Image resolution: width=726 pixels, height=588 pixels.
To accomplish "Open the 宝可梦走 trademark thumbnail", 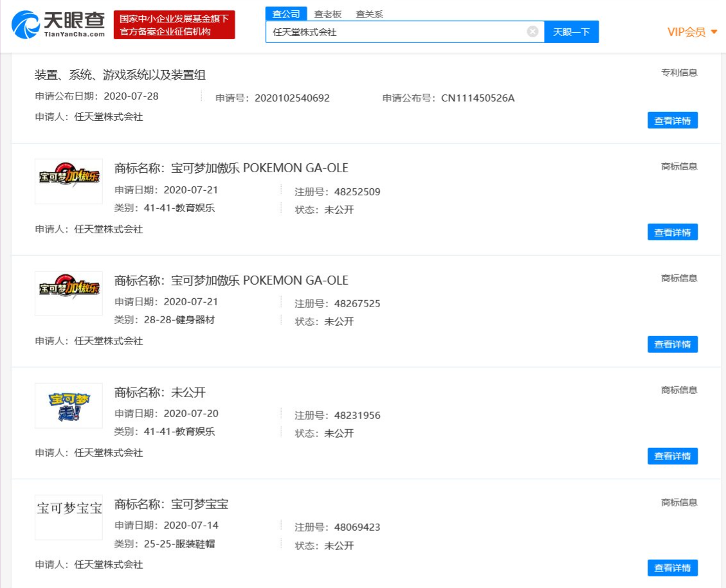I will pos(69,405).
